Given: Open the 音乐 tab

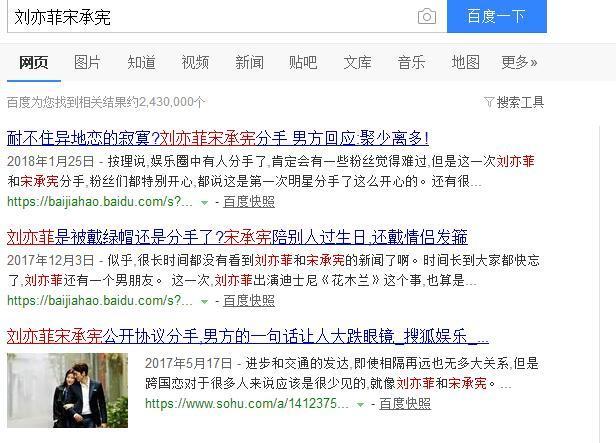Looking at the screenshot, I should pyautogui.click(x=411, y=62).
